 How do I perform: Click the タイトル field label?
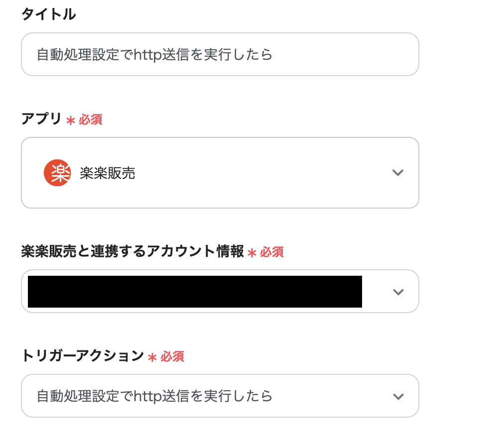[x=48, y=15]
